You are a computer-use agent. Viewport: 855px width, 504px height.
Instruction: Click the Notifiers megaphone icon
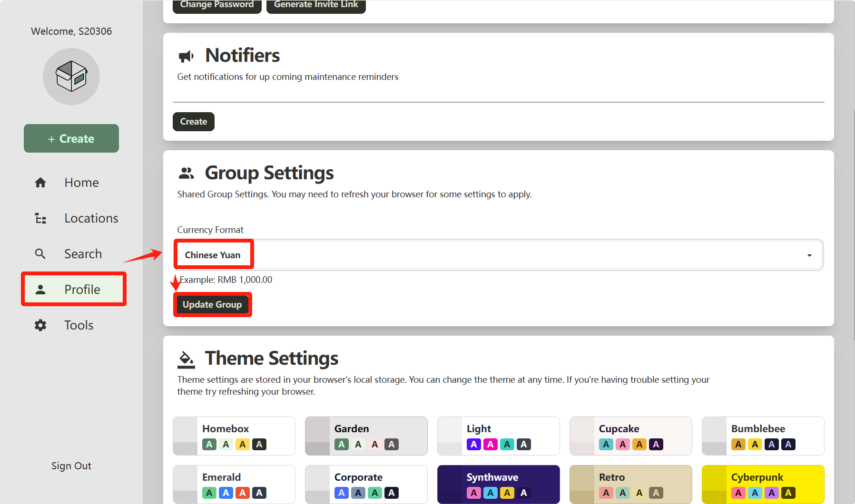(x=186, y=56)
